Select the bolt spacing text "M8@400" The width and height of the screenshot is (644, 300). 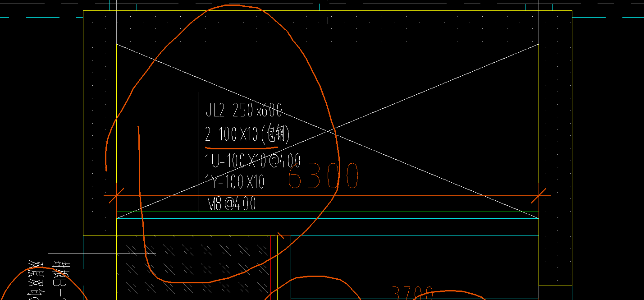click(x=231, y=203)
